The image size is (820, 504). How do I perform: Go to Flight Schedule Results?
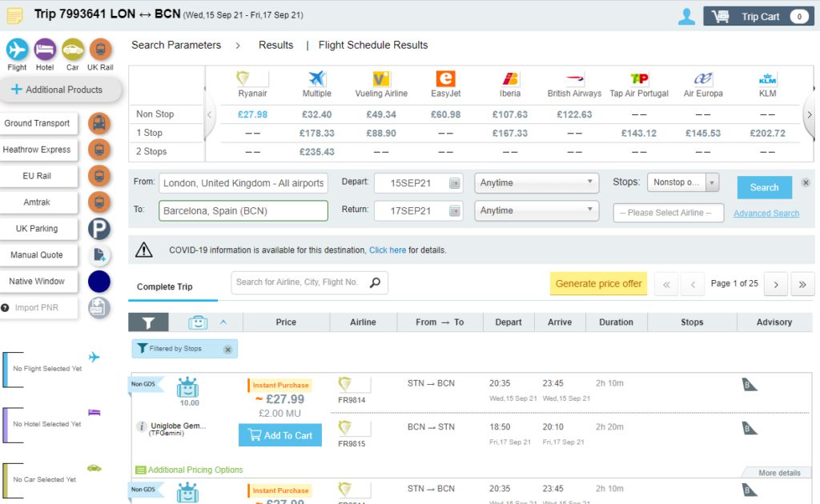click(373, 45)
